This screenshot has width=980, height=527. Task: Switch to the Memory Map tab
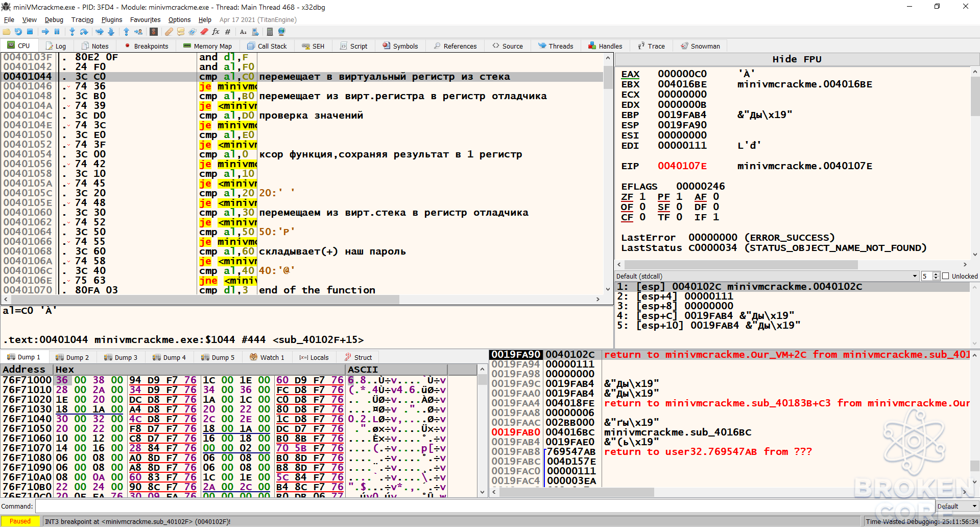(207, 46)
